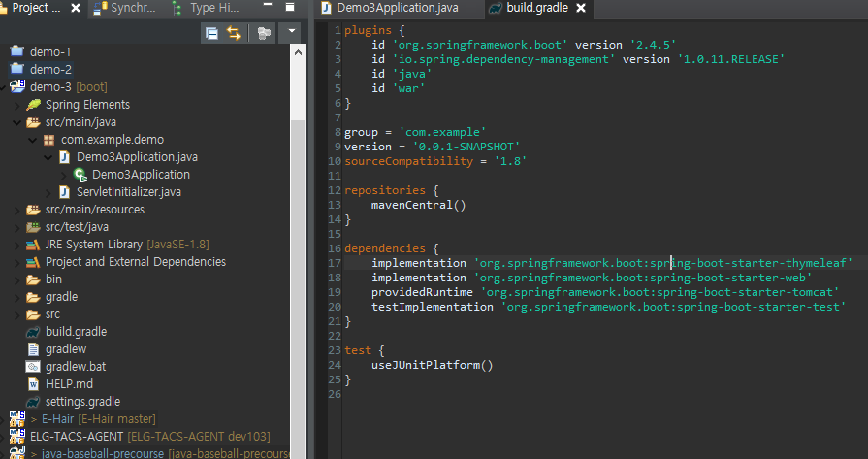Viewport: 868px width, 459px height.
Task: Select the E-Hair project entry
Action: click(x=93, y=419)
